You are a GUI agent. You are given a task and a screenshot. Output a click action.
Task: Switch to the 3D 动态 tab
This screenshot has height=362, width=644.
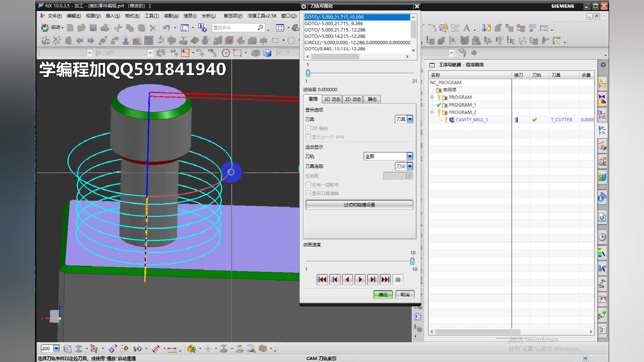332,99
